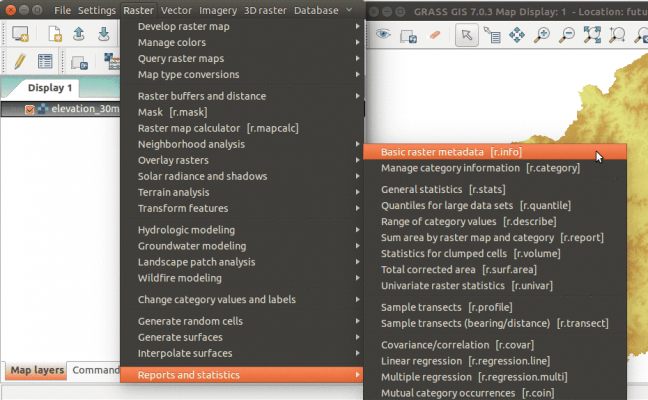The width and height of the screenshot is (648, 400).
Task: Click the Erase display eraser icon
Action: (434, 35)
